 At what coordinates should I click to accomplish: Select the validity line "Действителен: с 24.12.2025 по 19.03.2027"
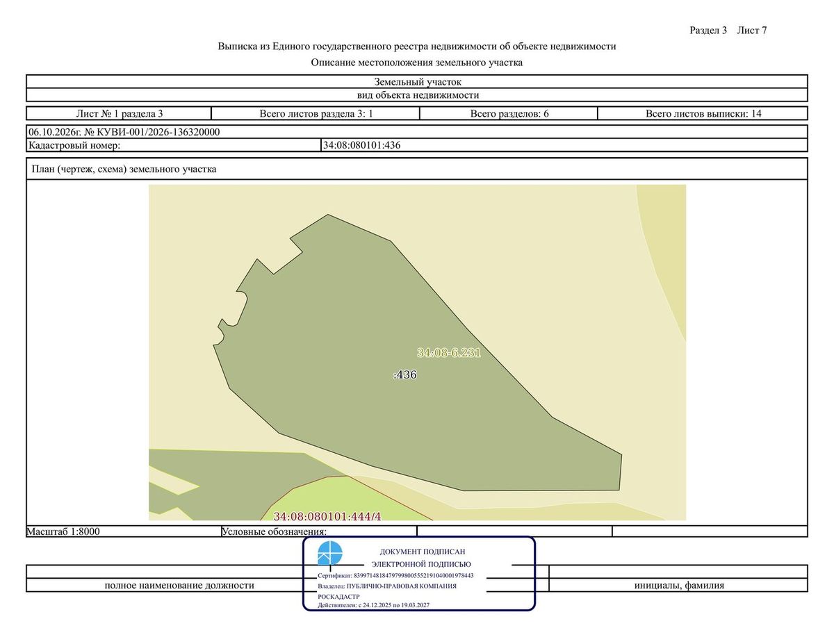[x=373, y=606]
